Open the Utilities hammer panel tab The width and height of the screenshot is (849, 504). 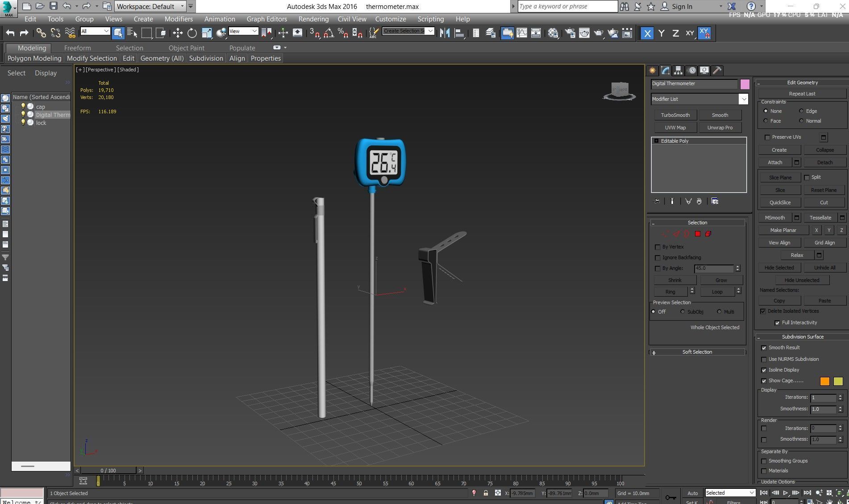tap(717, 70)
